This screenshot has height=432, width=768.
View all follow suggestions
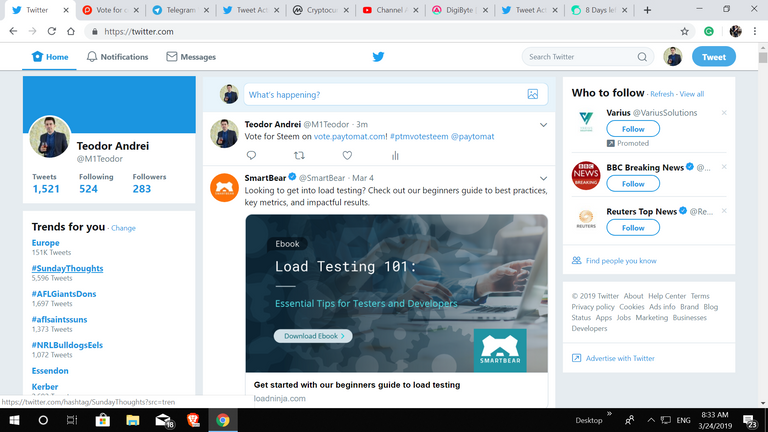click(692, 94)
